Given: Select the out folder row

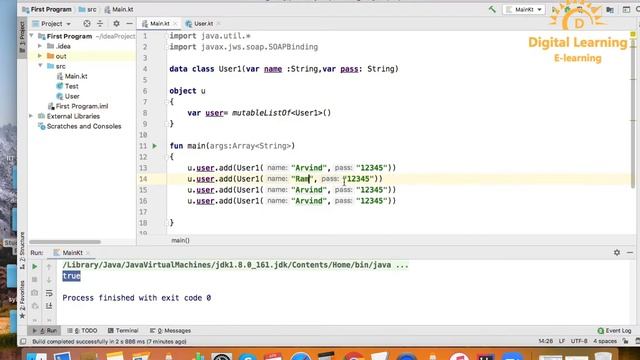Looking at the screenshot, I should 82,56.
